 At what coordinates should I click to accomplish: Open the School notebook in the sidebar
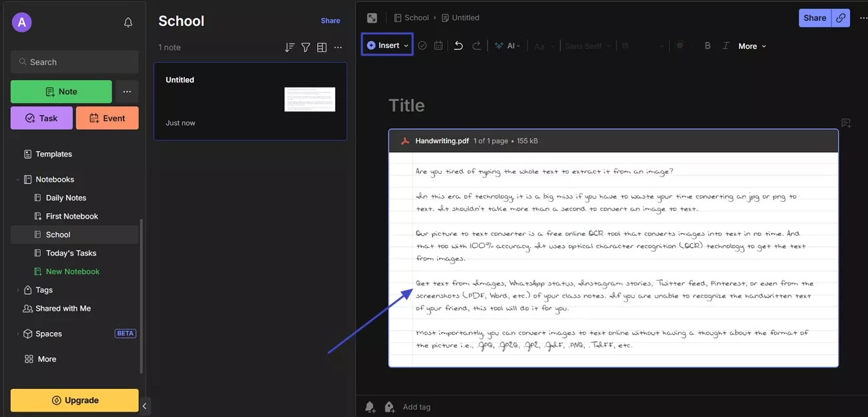57,235
